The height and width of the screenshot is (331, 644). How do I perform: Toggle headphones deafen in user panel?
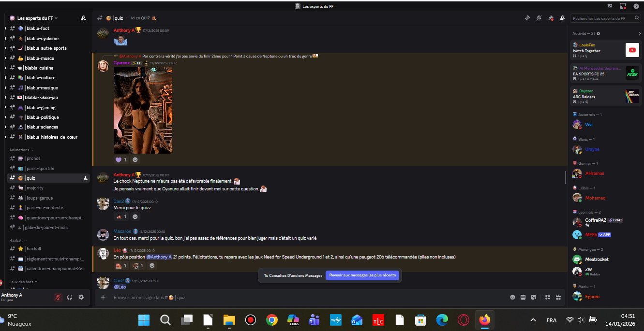[x=70, y=297]
